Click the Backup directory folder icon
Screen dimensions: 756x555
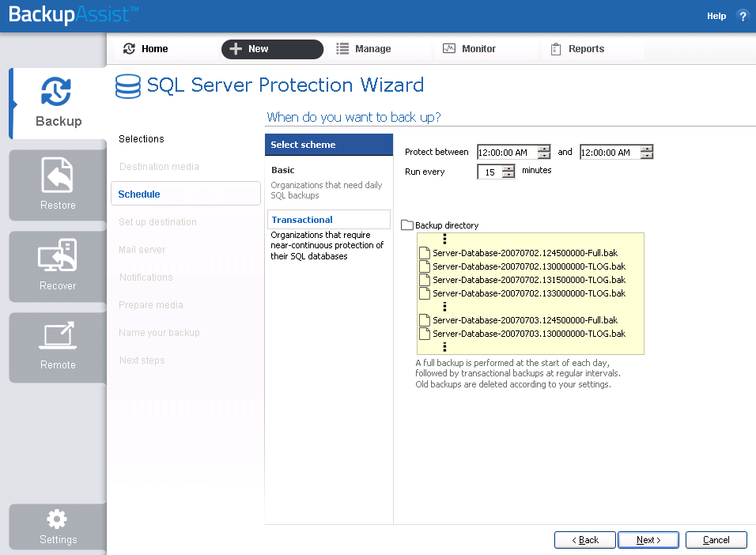pos(407,225)
